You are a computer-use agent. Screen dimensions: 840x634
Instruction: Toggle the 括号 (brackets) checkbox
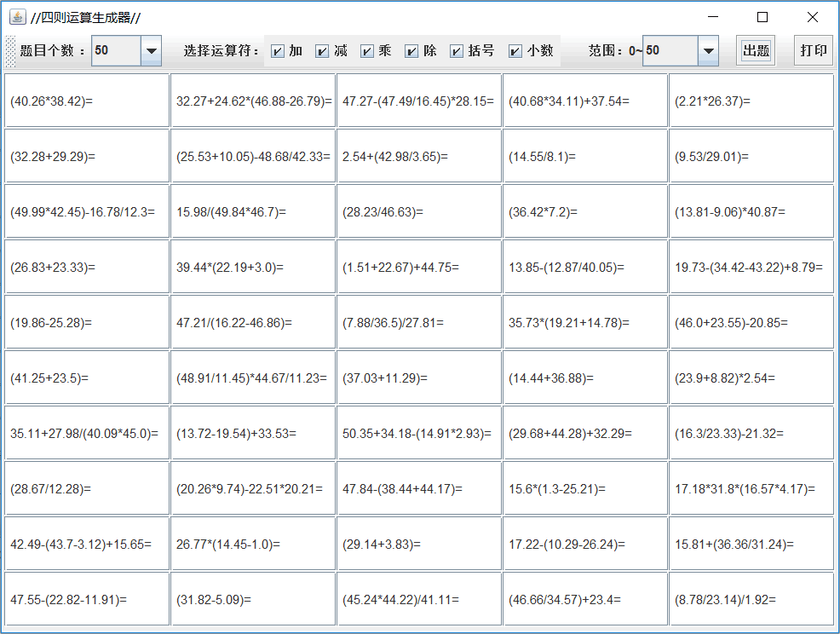[457, 51]
